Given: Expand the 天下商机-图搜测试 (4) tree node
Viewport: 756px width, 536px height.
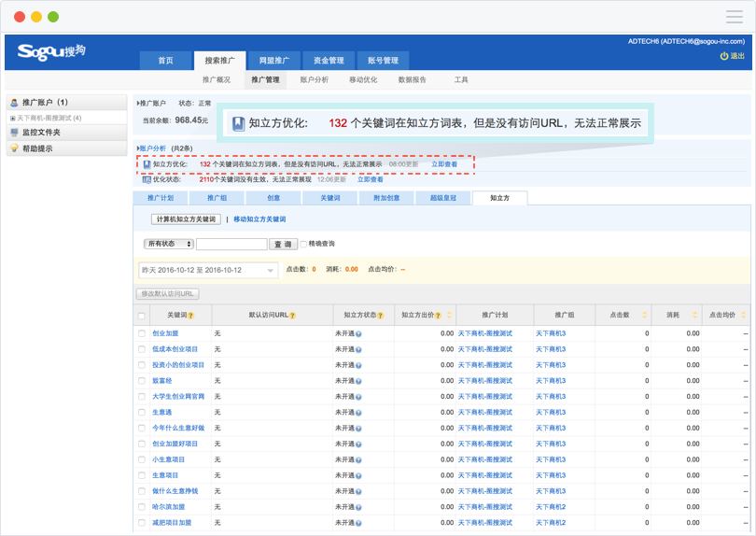Looking at the screenshot, I should [12, 119].
